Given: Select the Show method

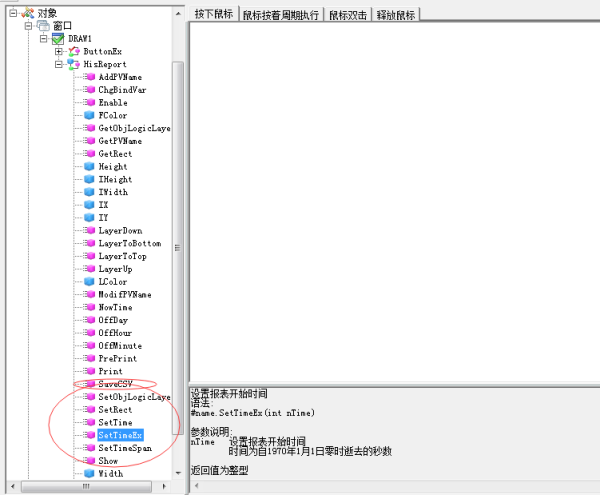Looking at the screenshot, I should click(x=108, y=461).
